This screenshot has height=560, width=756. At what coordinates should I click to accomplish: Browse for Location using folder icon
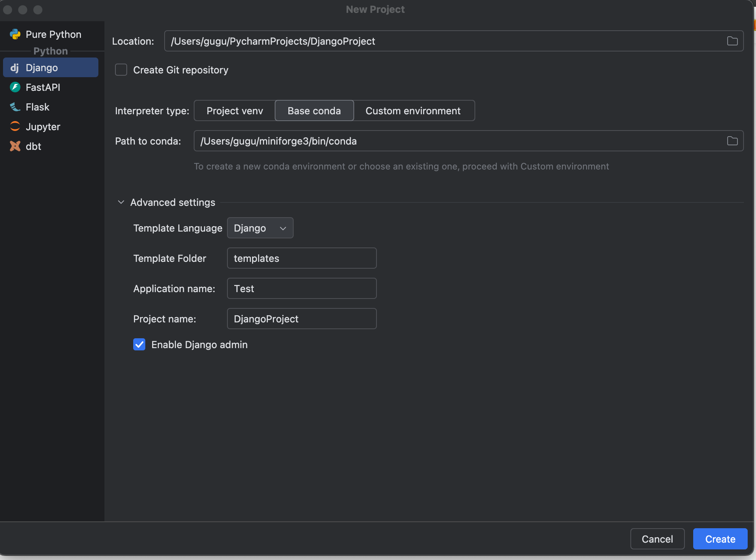732,41
